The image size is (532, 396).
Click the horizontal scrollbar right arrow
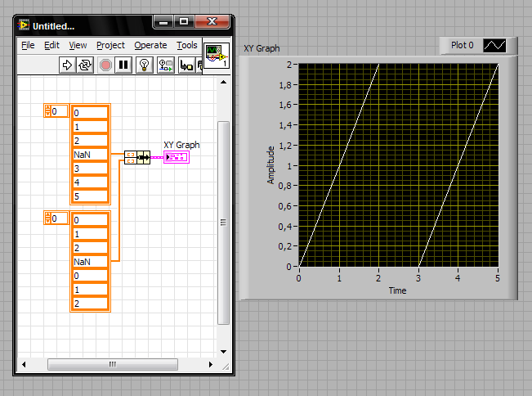click(x=211, y=364)
